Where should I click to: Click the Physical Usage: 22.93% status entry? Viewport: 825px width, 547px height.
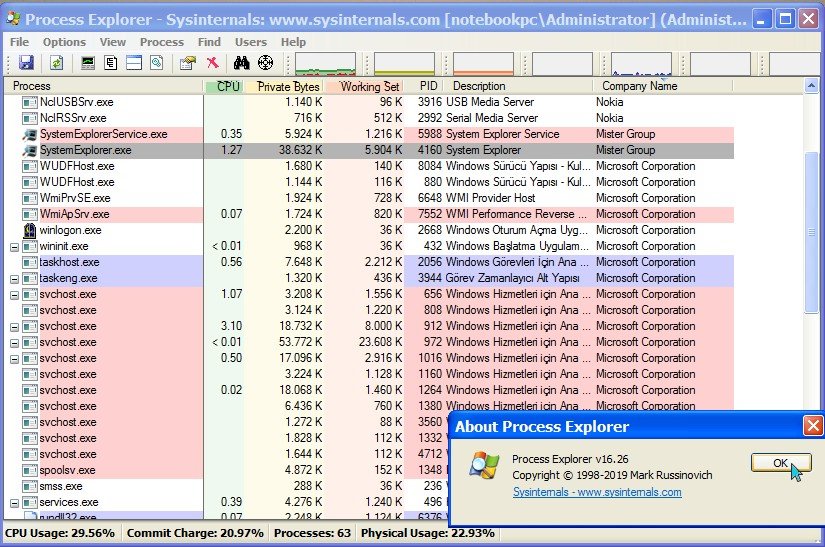[428, 533]
